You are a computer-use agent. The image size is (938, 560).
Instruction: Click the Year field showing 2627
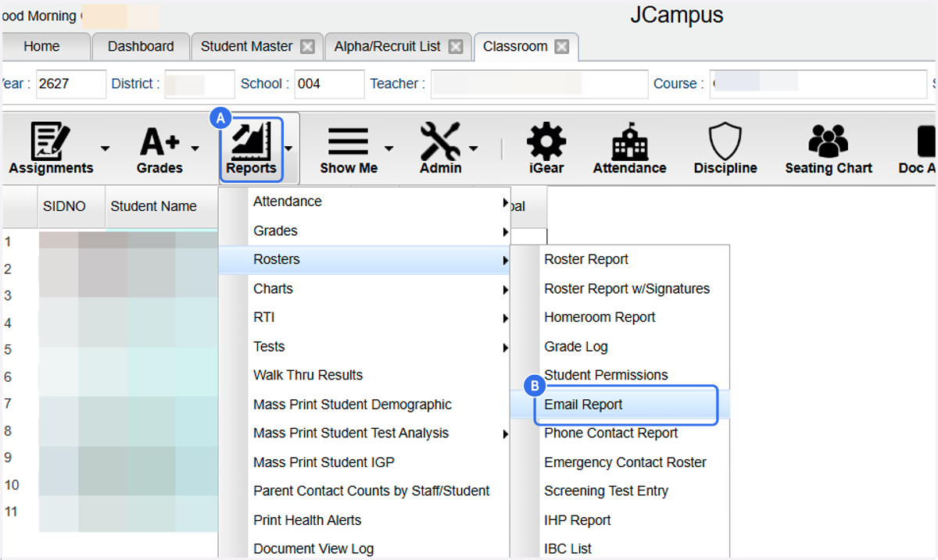click(70, 84)
